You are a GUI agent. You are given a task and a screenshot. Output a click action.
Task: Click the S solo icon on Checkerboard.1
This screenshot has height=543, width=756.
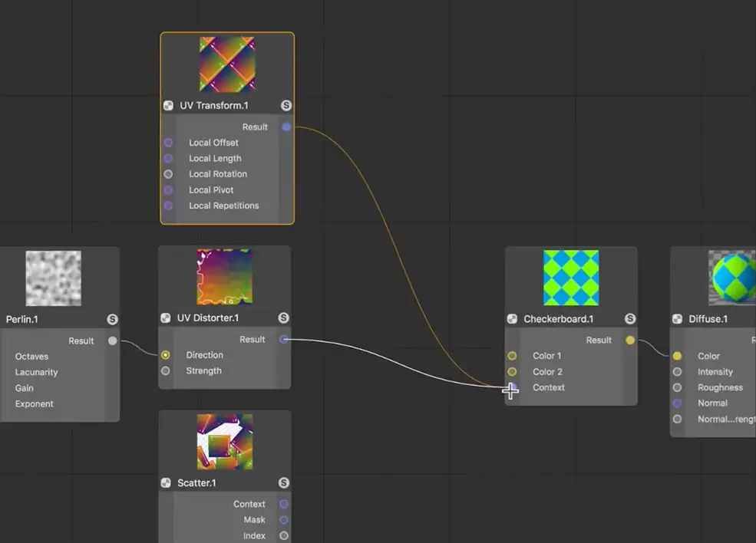[629, 319]
